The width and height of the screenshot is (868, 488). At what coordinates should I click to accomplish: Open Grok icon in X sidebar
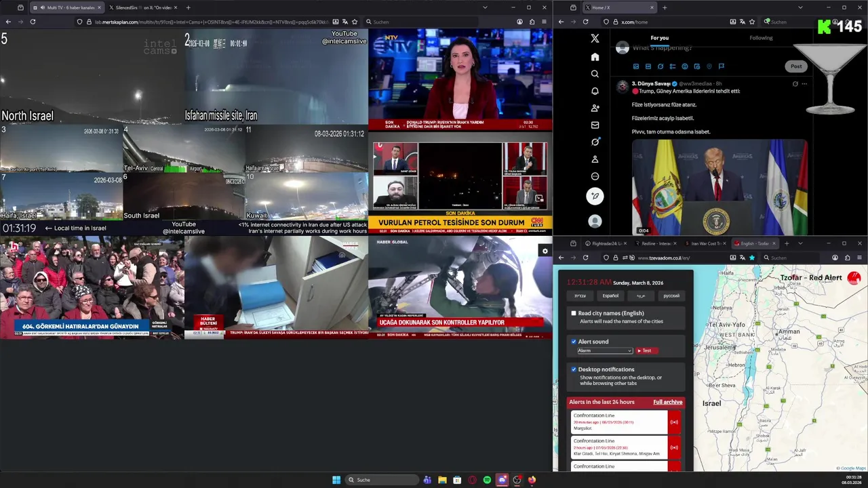[595, 142]
